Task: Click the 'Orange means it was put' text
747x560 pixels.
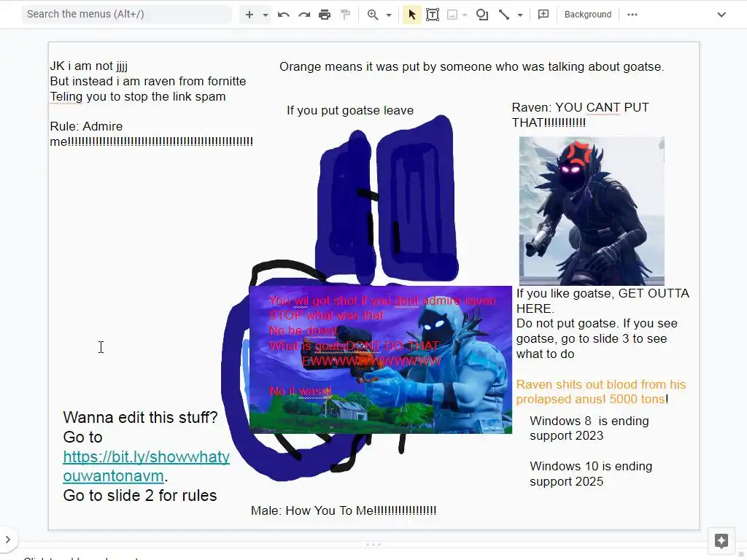Action: coord(472,66)
